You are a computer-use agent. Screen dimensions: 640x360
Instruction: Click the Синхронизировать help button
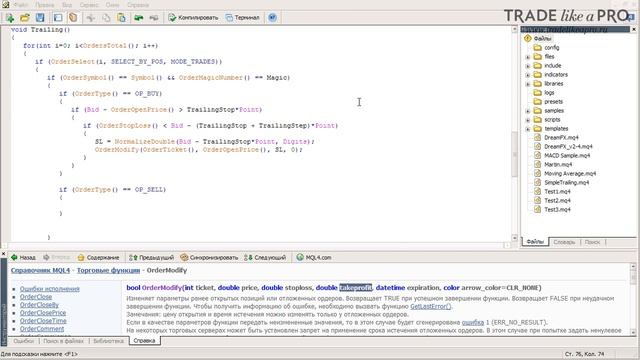[x=209, y=258]
